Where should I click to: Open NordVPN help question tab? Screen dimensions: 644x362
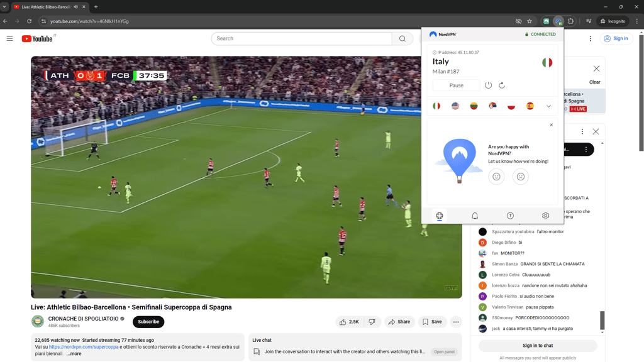tap(510, 216)
